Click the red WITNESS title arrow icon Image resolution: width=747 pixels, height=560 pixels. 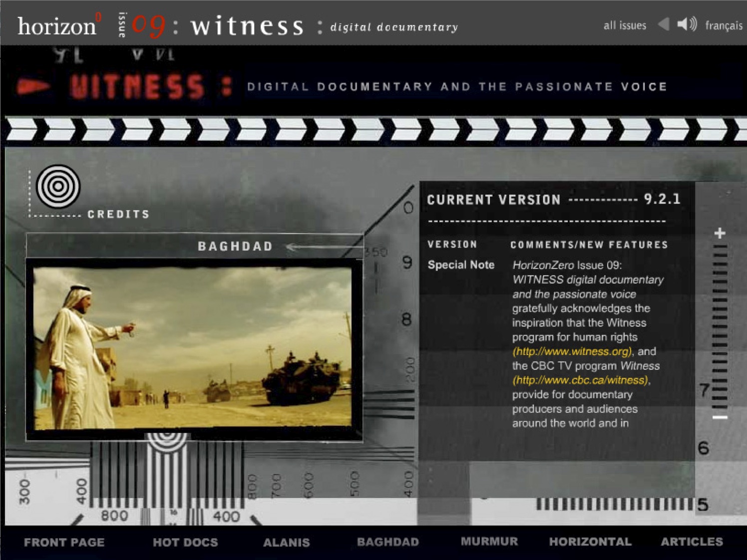click(33, 86)
